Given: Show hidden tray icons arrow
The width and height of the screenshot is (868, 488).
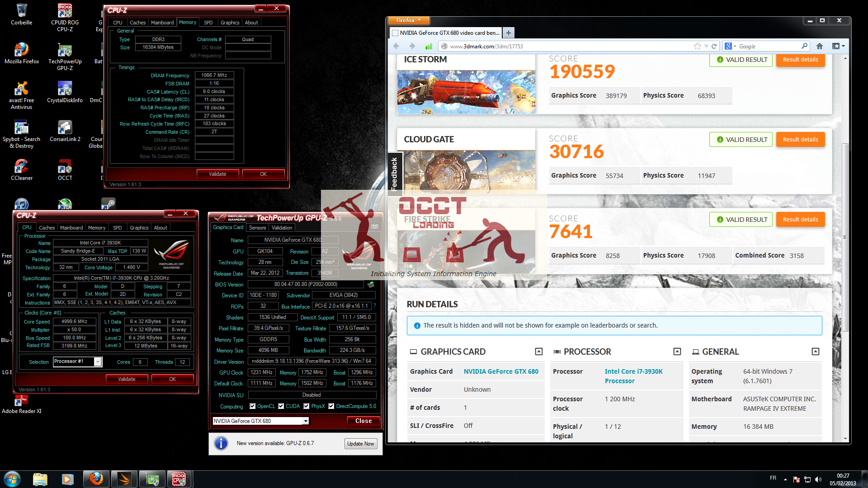Looking at the screenshot, I should coord(785,479).
